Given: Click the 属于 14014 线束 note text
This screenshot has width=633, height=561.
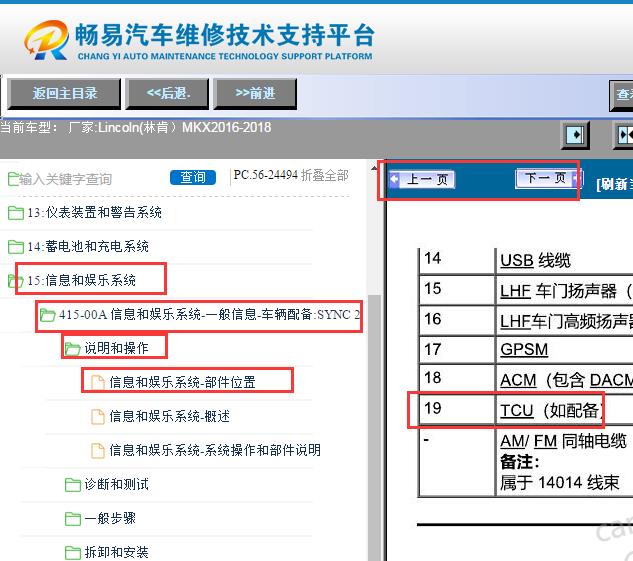Looking at the screenshot, I should 560,482.
